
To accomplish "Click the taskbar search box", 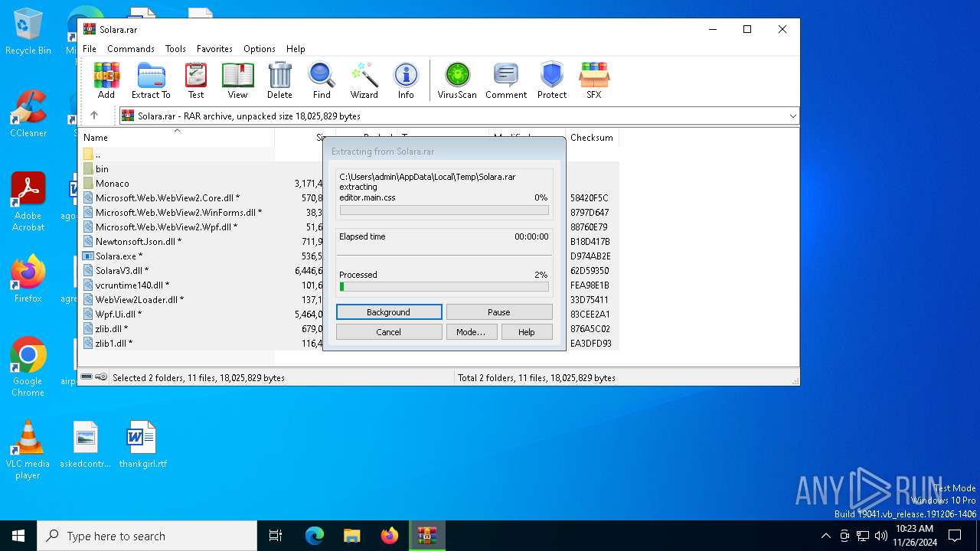I will (x=147, y=536).
